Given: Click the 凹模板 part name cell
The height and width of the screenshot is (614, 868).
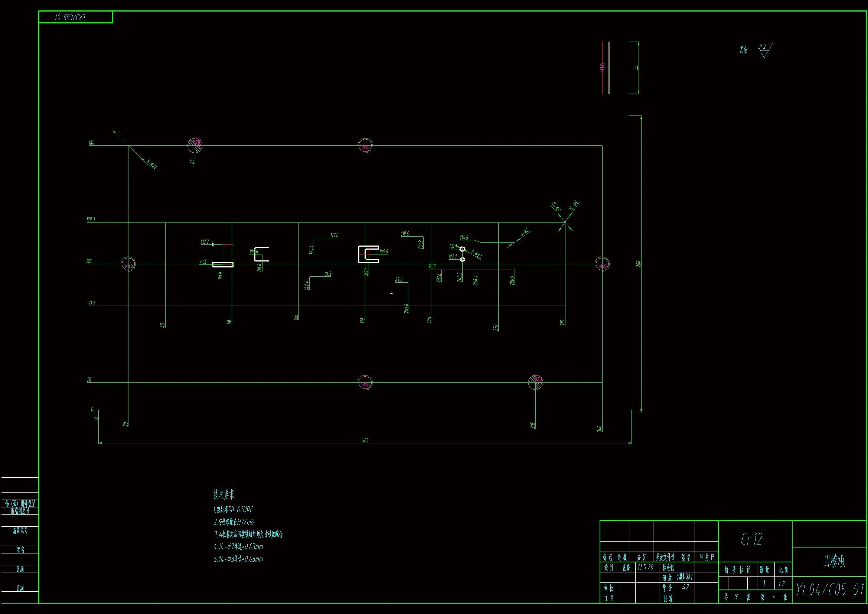Looking at the screenshot, I should tap(834, 561).
